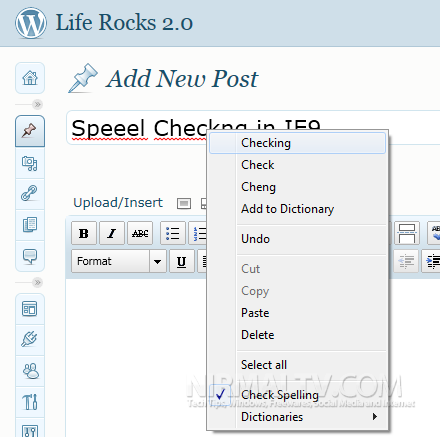The width and height of the screenshot is (440, 437).
Task: Insert ordered numbered list
Action: pyautogui.click(x=198, y=233)
